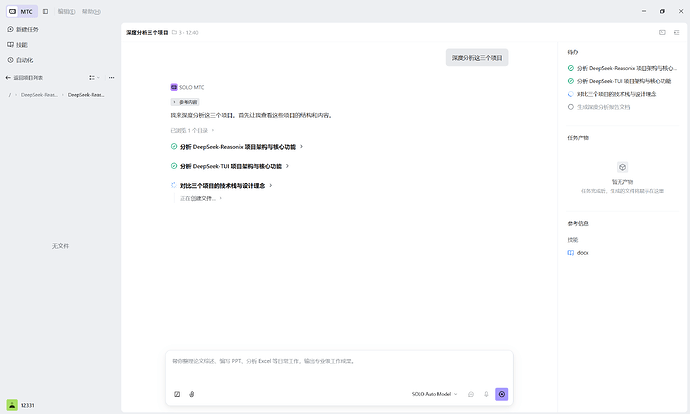Click the chat title 深度分析三个项目

point(147,32)
